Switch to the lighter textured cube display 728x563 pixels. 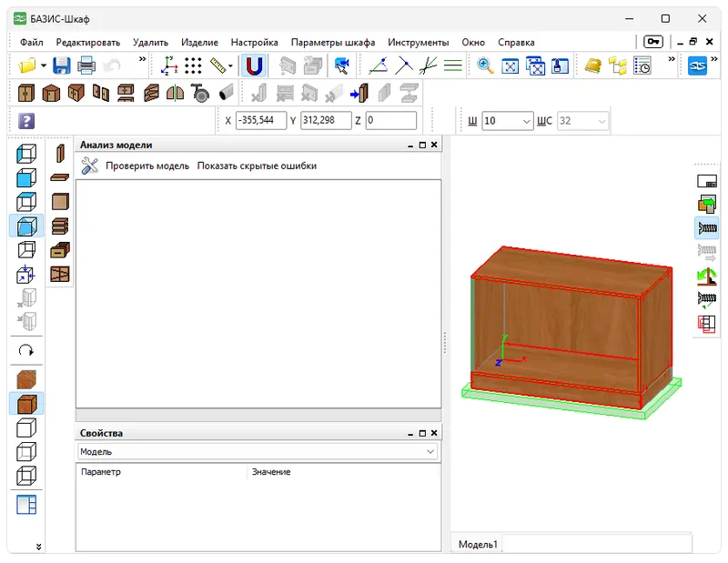point(26,379)
